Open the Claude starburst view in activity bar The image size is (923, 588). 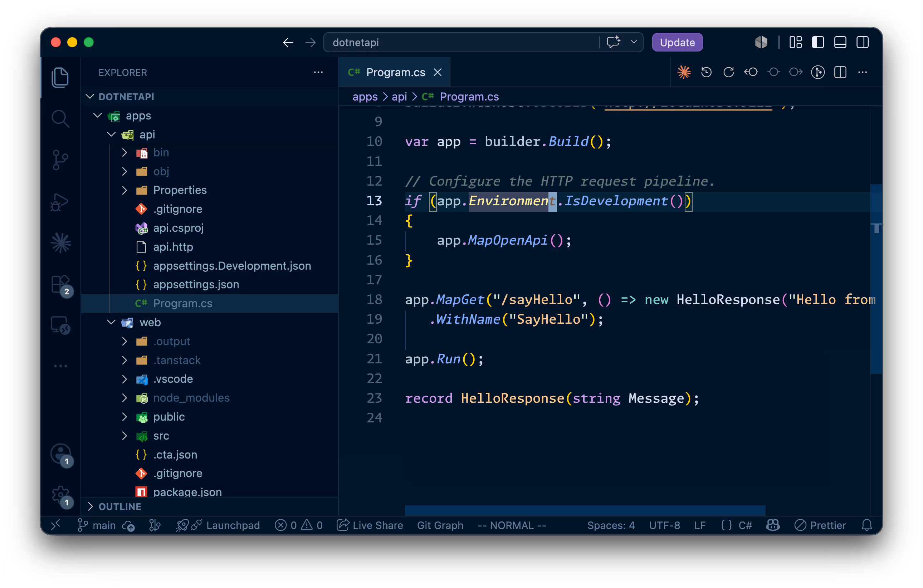(60, 242)
